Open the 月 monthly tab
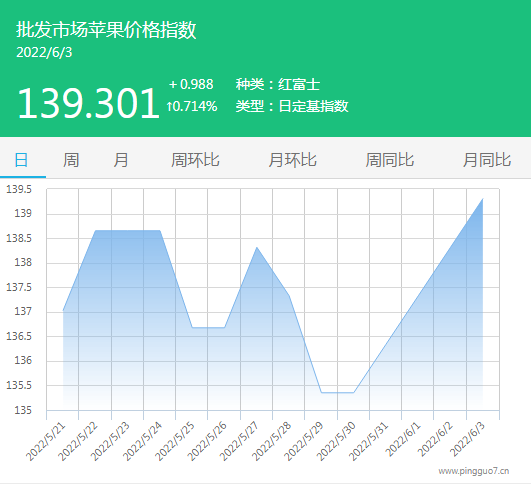Screen dimensions: 531x484 [x=121, y=160]
